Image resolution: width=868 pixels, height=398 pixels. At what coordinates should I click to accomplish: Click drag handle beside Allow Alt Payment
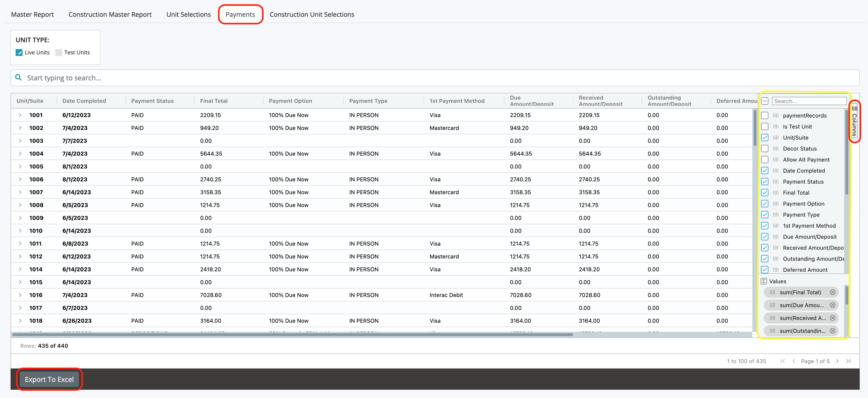[776, 160]
